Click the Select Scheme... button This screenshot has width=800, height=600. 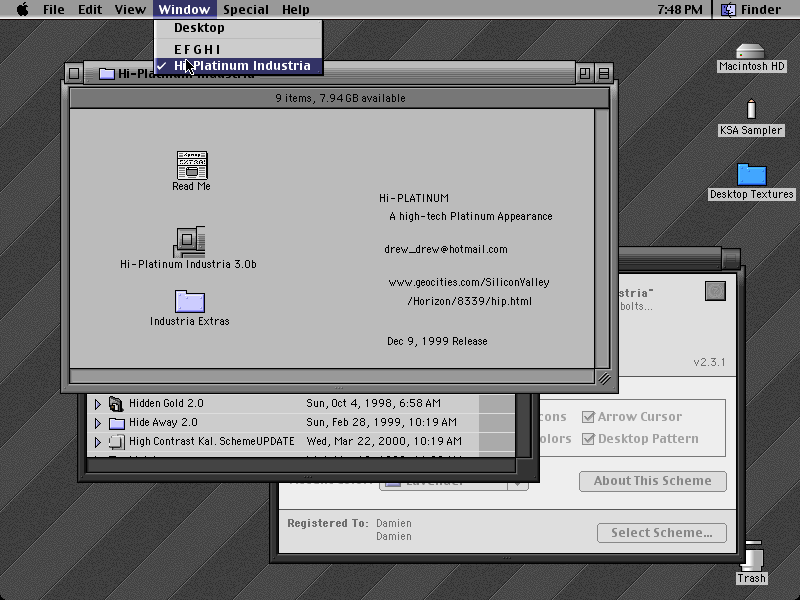(x=662, y=533)
